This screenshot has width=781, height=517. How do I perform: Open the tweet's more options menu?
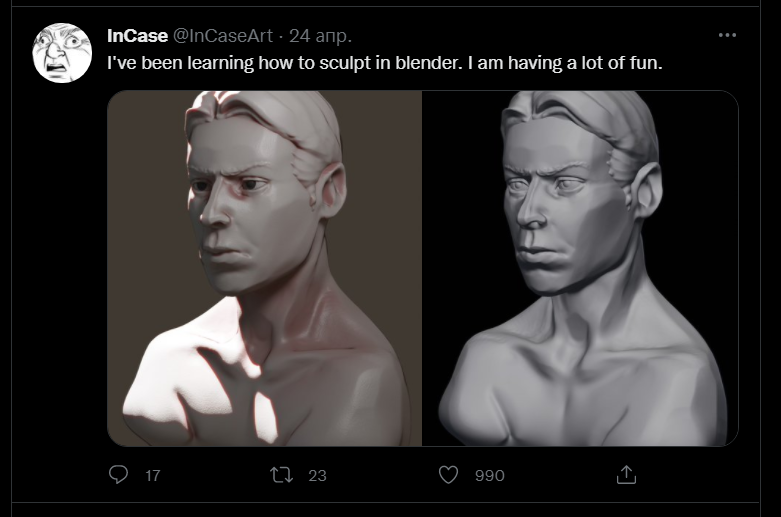click(x=727, y=36)
